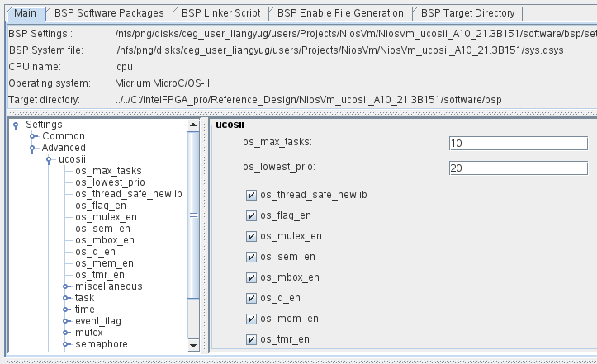Select os_lowest_prio tree item
597x364 pixels.
tap(110, 182)
